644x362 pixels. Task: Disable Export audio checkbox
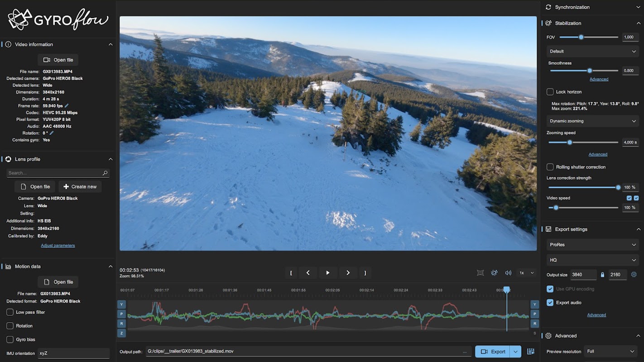coord(550,303)
